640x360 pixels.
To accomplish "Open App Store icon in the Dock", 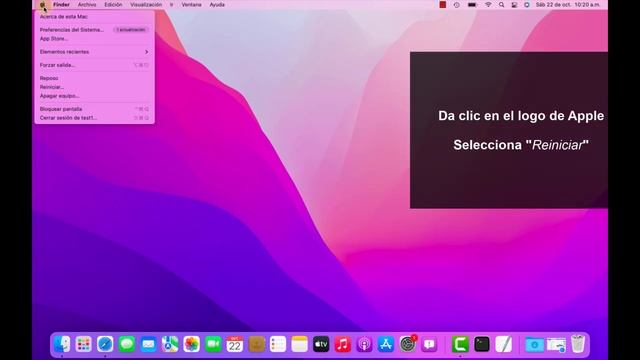I will (386, 344).
